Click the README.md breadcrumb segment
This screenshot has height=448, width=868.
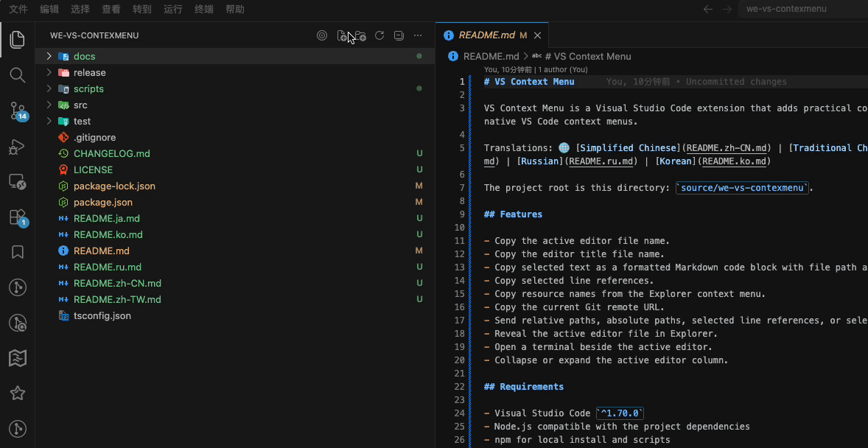click(491, 57)
